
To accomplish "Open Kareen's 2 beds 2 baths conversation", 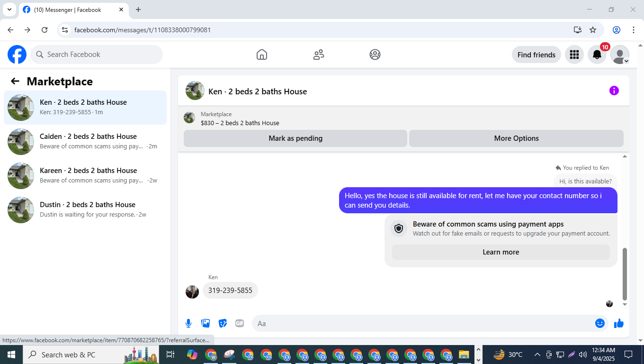I will [x=85, y=176].
